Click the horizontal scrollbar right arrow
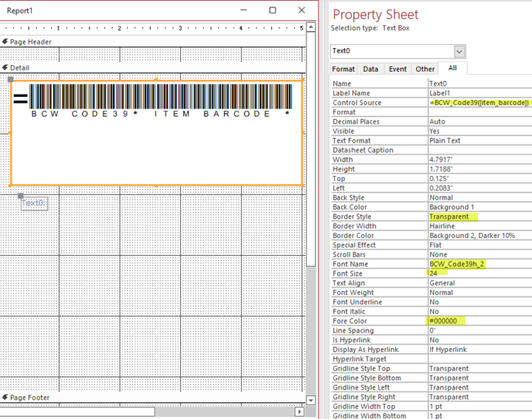The image size is (532, 419). (299, 412)
